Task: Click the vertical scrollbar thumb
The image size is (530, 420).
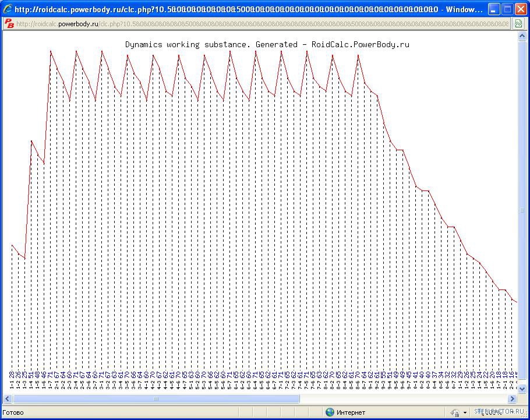Action: coord(522,210)
